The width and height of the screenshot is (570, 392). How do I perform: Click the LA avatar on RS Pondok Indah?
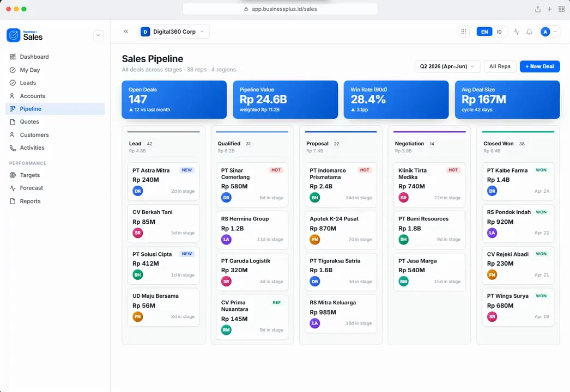coord(492,233)
